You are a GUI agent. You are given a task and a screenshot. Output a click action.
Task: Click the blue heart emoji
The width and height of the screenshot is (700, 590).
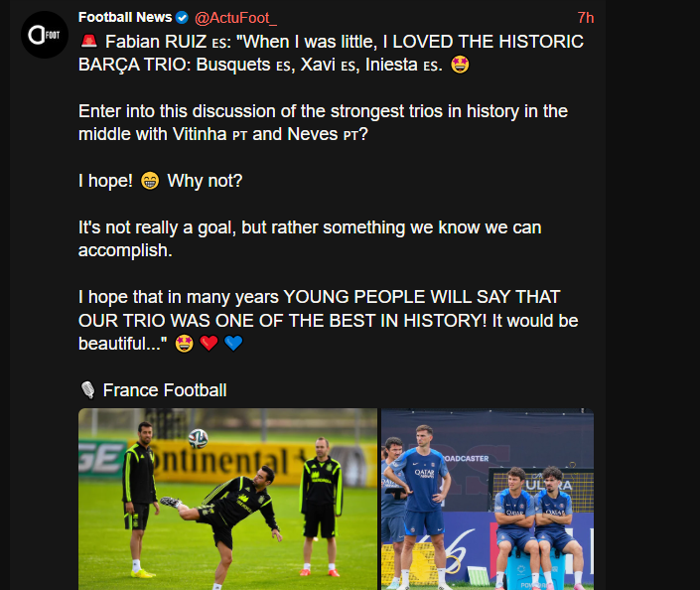click(x=233, y=343)
